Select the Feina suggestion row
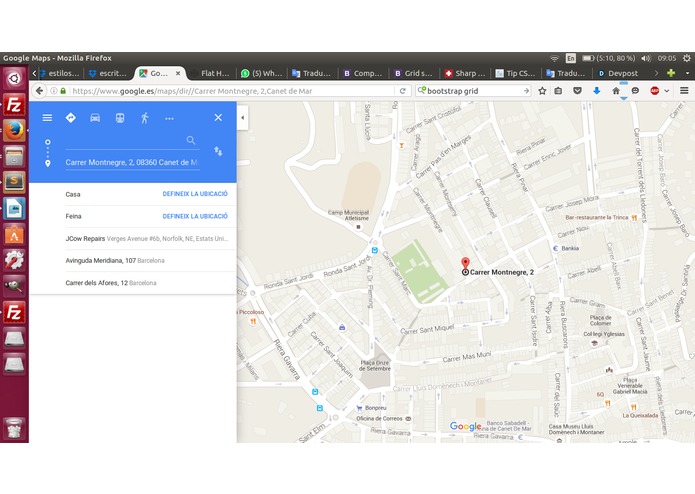Image resolution: width=695 pixels, height=494 pixels. 133,216
